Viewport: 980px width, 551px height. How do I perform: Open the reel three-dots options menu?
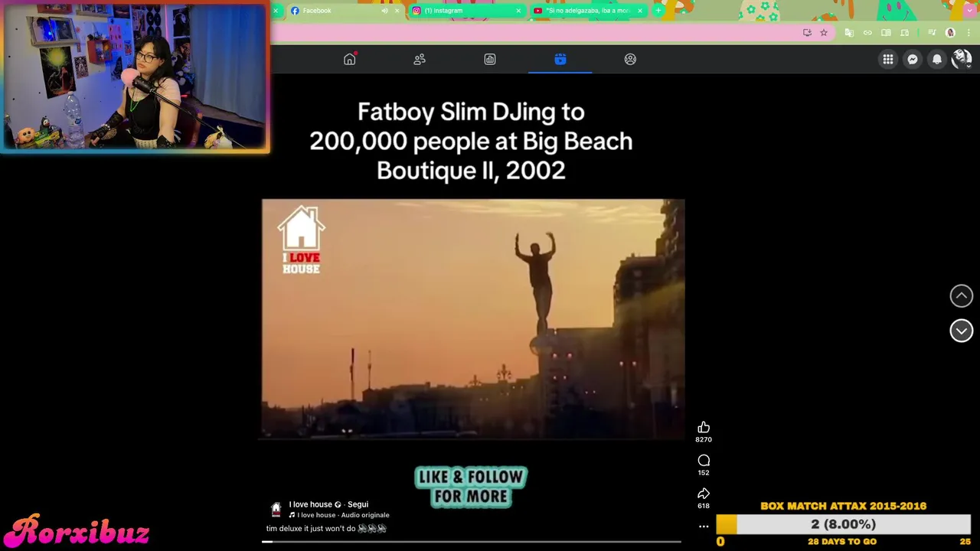click(704, 527)
